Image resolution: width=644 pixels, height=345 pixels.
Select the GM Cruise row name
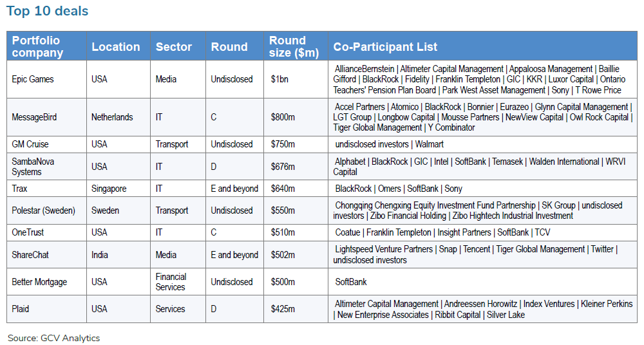(32, 144)
